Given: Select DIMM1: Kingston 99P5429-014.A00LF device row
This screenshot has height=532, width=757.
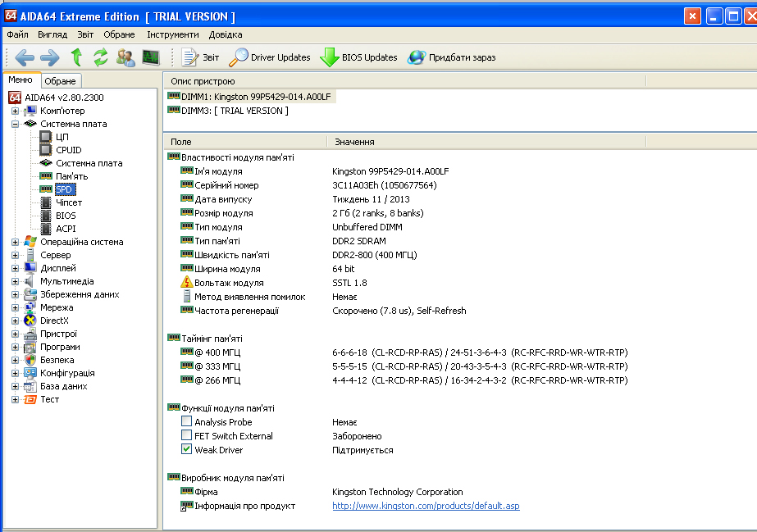Looking at the screenshot, I should (x=251, y=97).
